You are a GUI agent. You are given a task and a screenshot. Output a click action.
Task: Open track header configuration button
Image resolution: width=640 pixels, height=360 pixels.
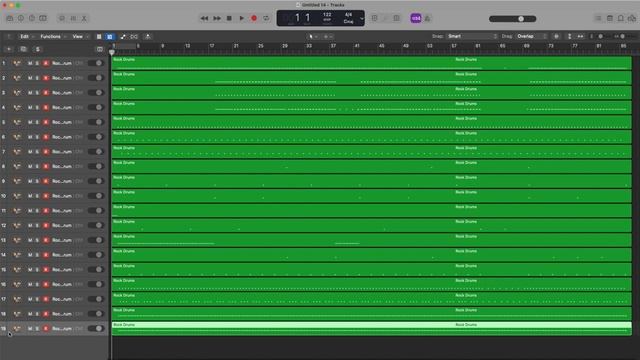coord(100,49)
